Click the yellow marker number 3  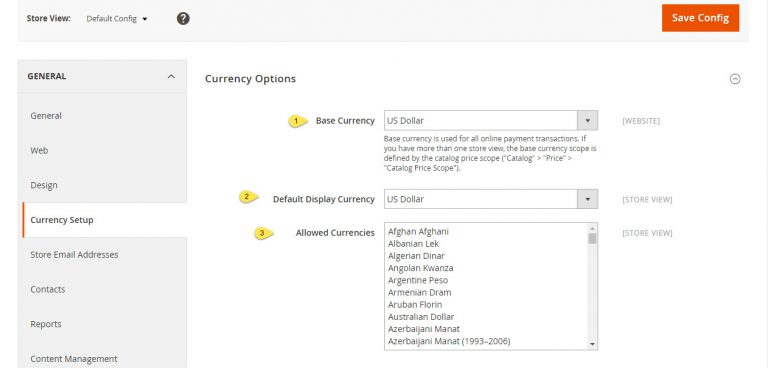[263, 233]
